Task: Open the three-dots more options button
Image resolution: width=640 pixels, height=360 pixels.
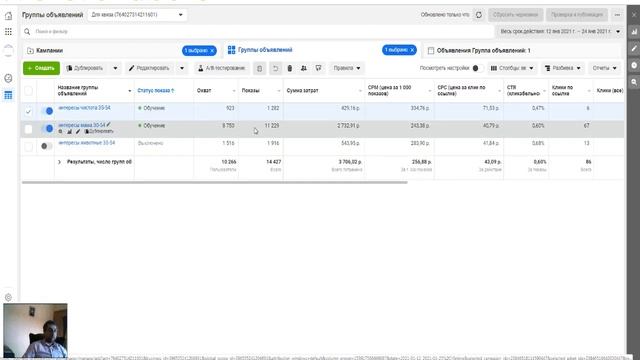Action: click(x=617, y=15)
